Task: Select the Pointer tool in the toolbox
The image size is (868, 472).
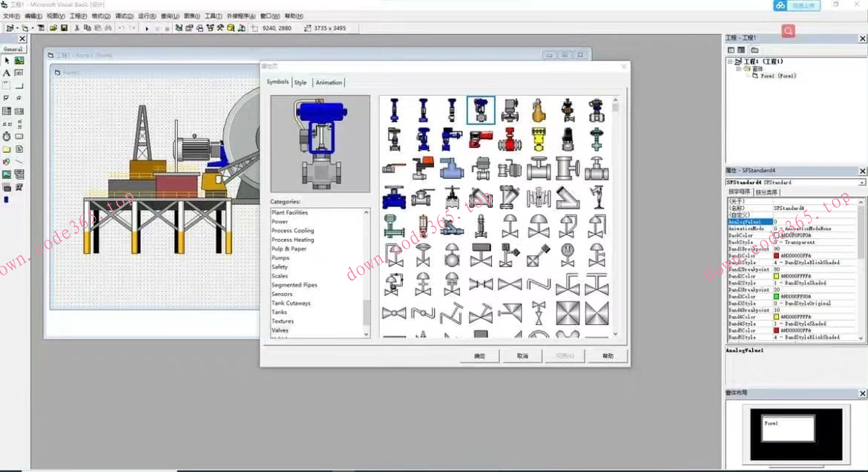Action: (x=7, y=61)
